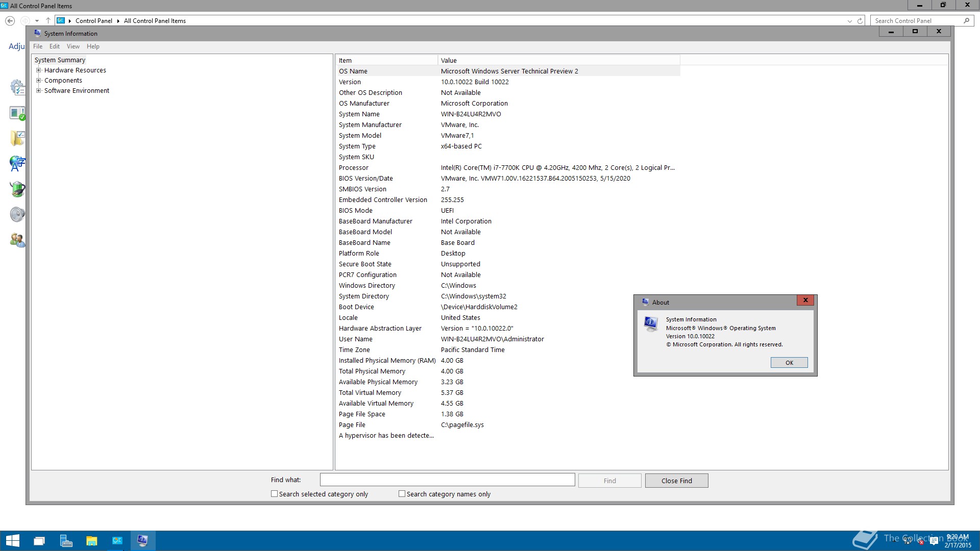Select the 'Secure Boot State' row
Screen dimensions: 980x551
(x=508, y=264)
